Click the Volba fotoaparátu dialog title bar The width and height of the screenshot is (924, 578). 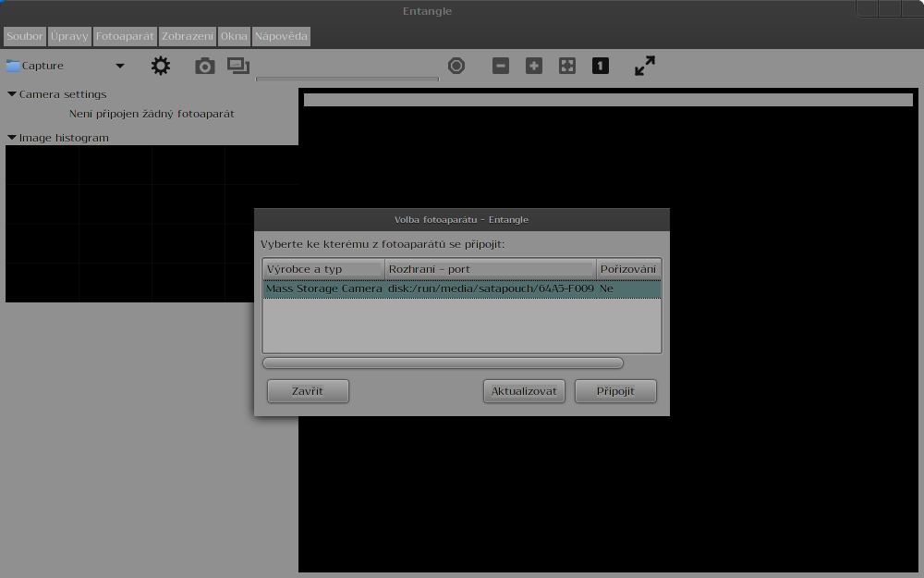(x=461, y=219)
